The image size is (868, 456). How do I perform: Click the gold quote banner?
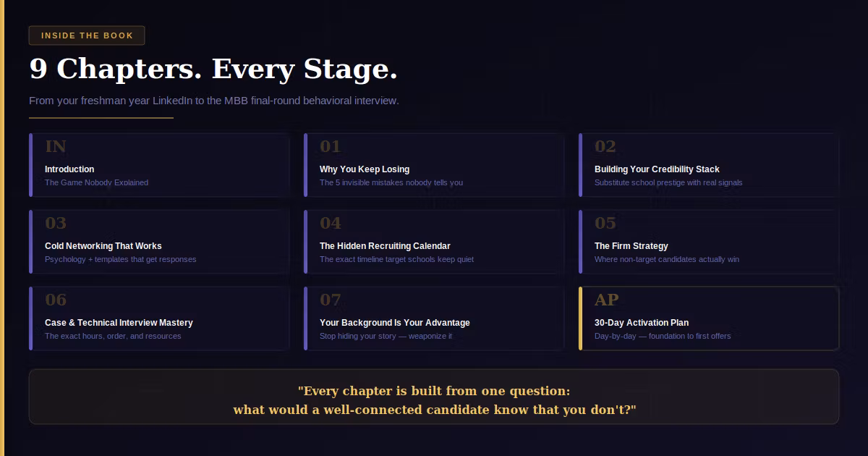point(434,397)
